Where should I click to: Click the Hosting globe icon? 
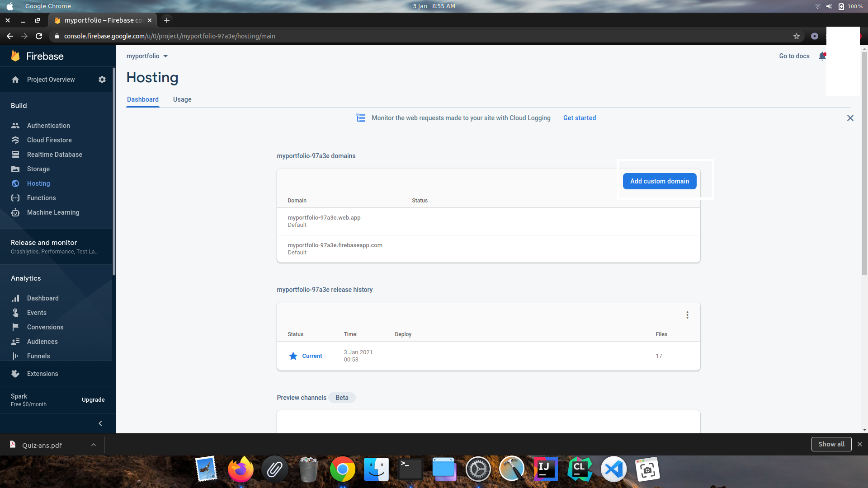click(x=15, y=183)
